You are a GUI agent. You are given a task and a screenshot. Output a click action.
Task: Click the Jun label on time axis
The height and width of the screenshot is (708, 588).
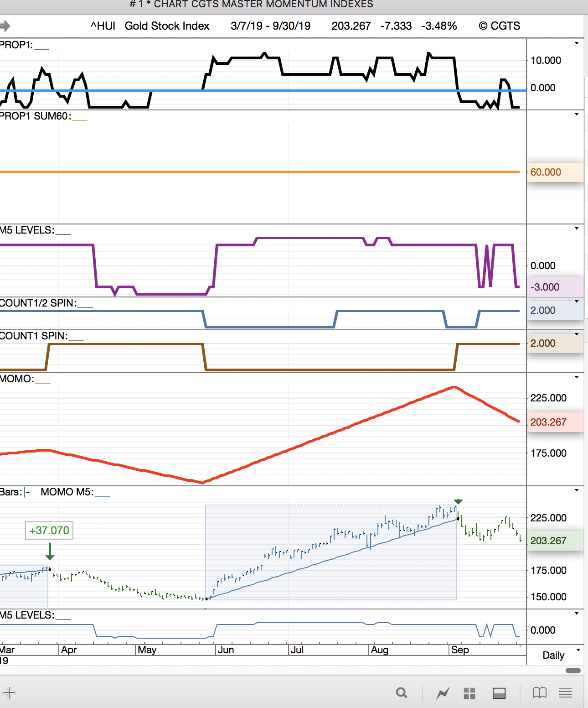tap(226, 650)
